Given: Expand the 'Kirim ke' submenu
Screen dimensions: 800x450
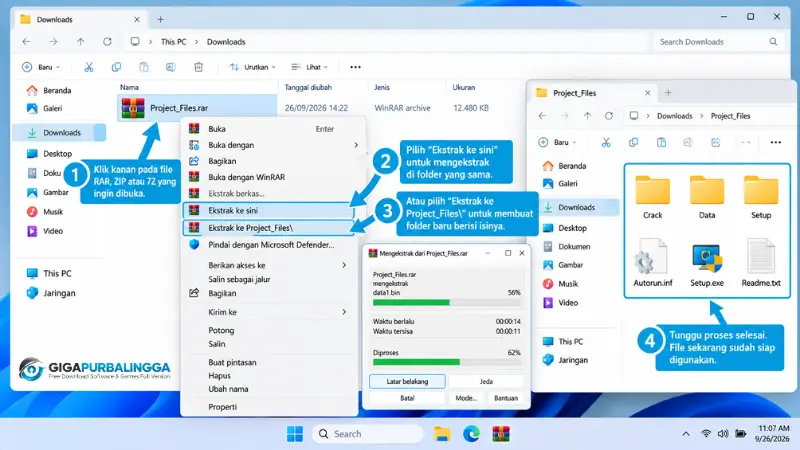Looking at the screenshot, I should click(x=344, y=312).
